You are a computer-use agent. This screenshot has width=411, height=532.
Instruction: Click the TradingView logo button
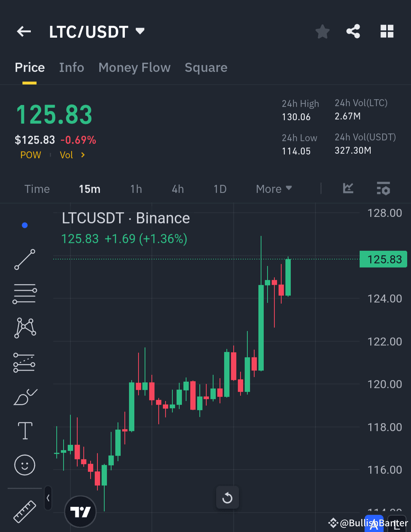tap(80, 511)
